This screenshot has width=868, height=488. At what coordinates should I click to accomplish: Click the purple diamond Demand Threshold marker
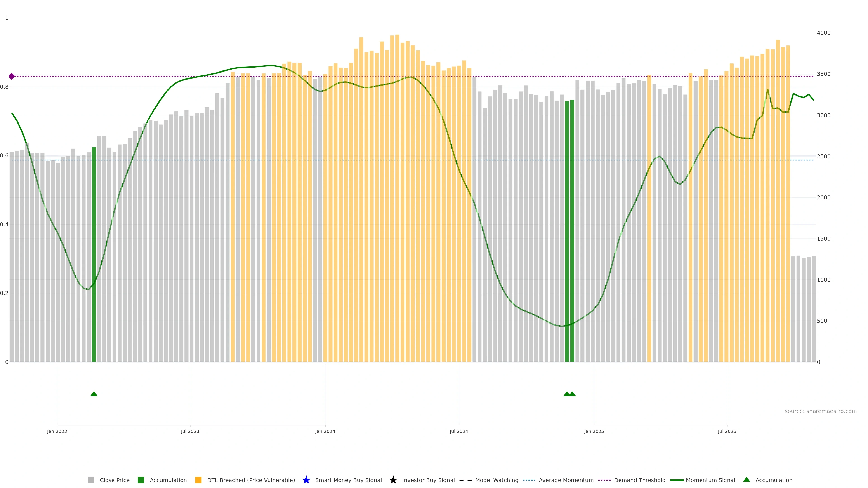click(12, 76)
